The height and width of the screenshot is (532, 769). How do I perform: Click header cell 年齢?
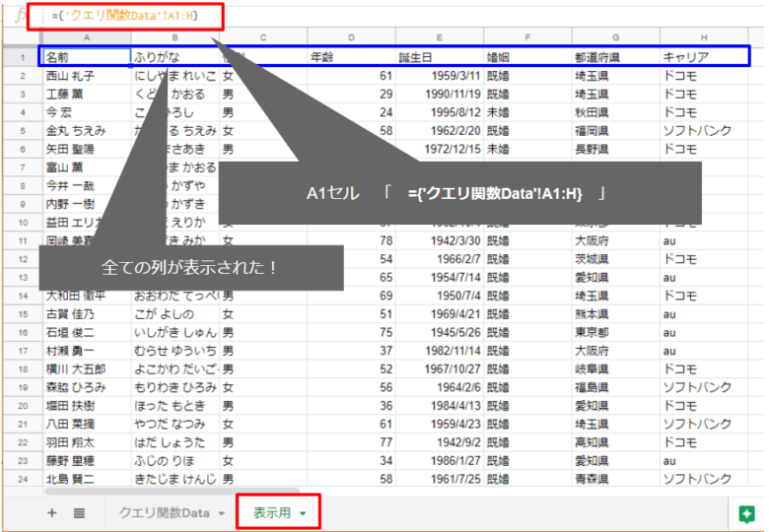pyautogui.click(x=351, y=57)
